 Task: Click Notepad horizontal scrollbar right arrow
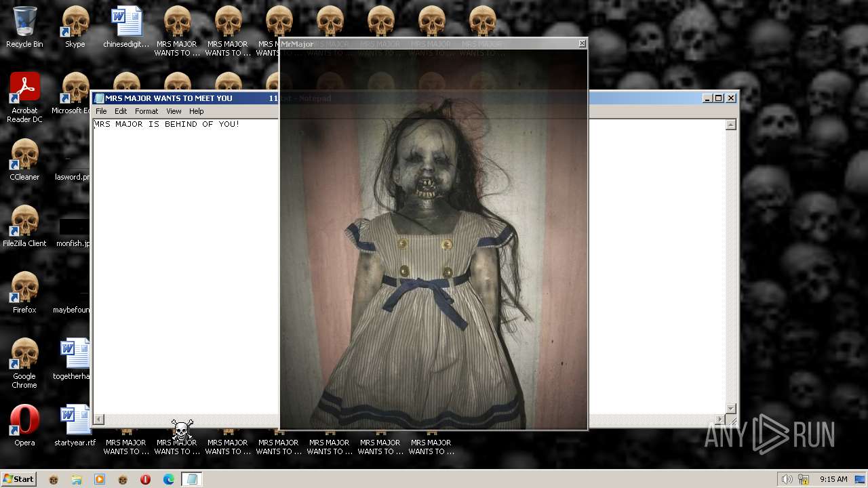[x=719, y=420]
